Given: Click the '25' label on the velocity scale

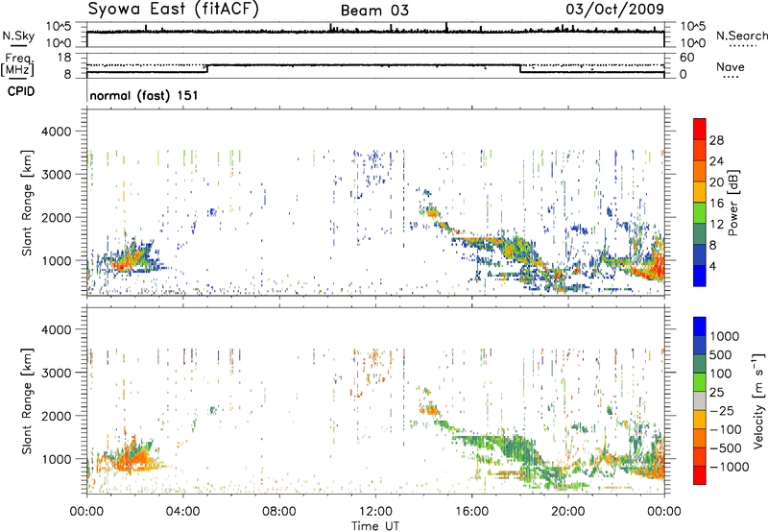Looking at the screenshot, I should tap(717, 393).
